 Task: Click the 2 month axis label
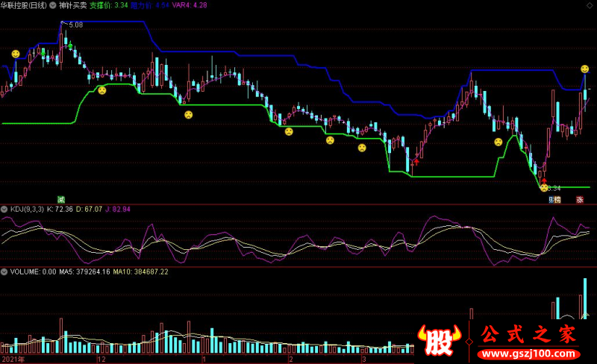coord(291,359)
